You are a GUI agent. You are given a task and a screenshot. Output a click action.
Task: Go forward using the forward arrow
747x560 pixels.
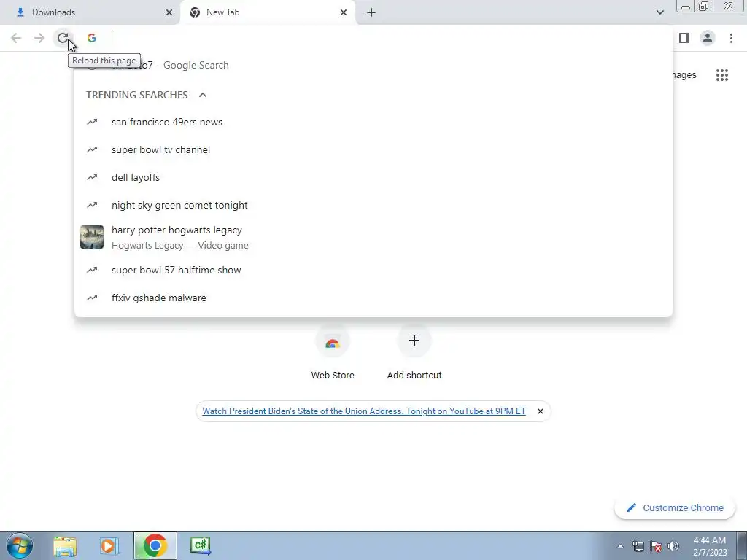[39, 38]
